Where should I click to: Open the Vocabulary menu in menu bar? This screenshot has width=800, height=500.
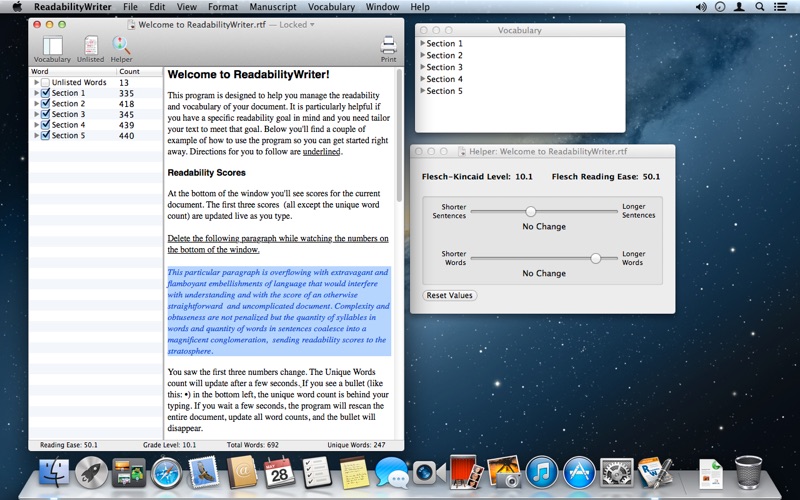(x=331, y=7)
